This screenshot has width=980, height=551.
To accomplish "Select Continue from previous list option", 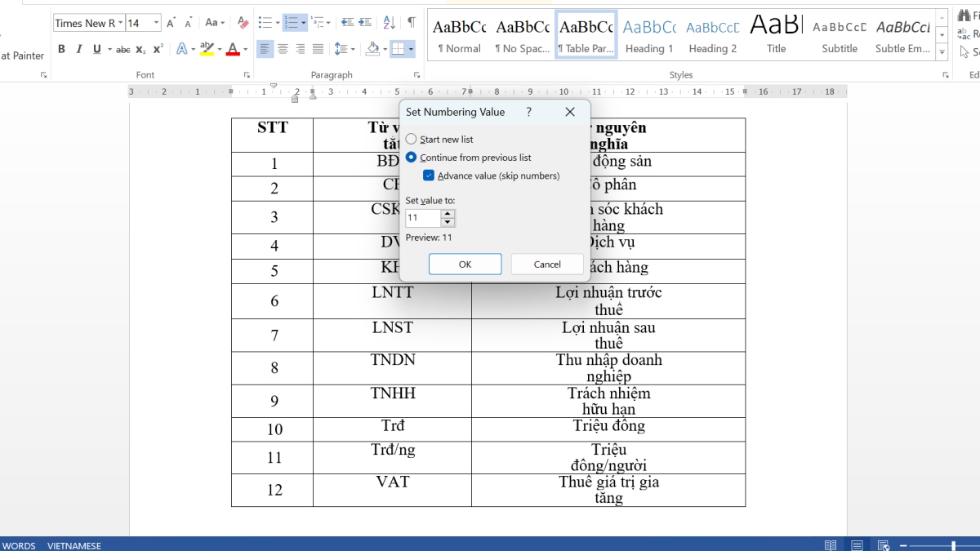I will [411, 157].
